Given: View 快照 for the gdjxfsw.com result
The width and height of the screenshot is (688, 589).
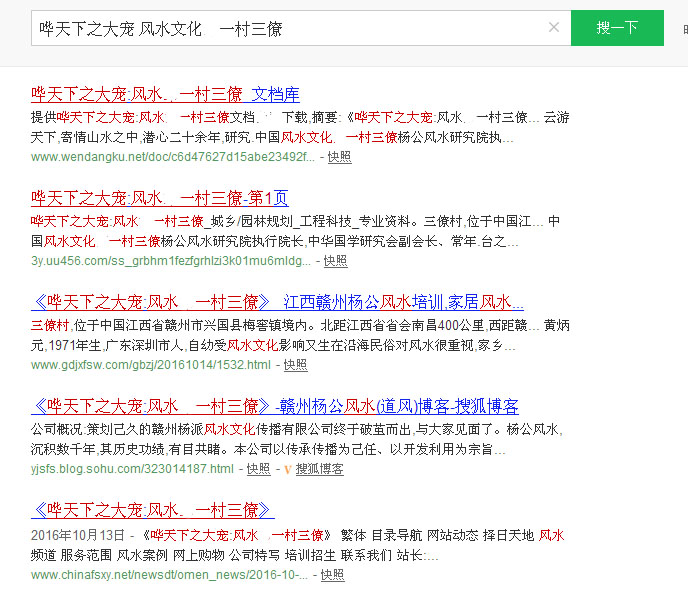Looking at the screenshot, I should pos(295,365).
